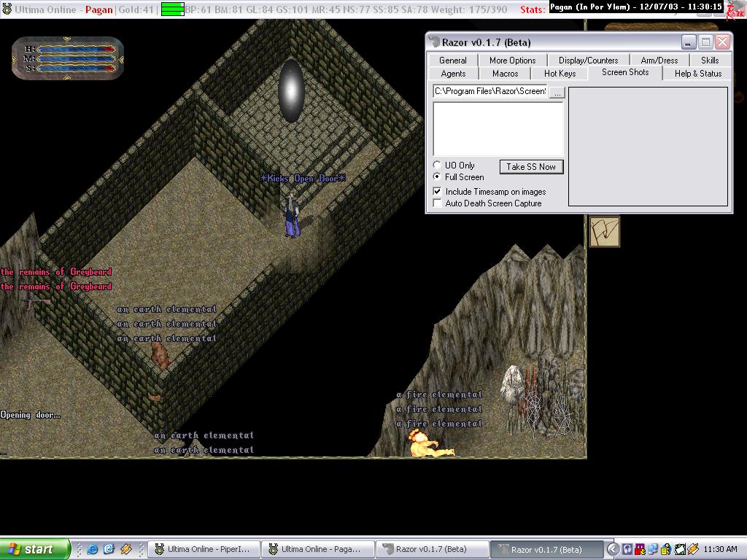Open the Hot Keys tab

[x=560, y=74]
